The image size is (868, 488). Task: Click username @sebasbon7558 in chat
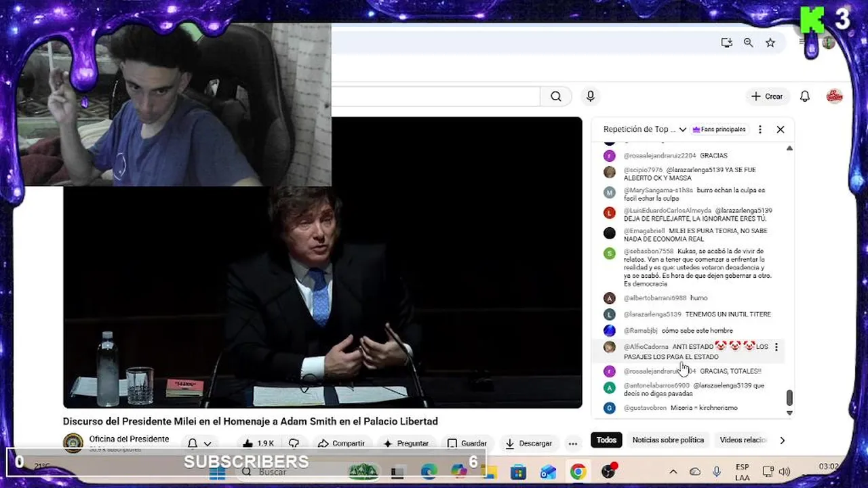click(648, 251)
